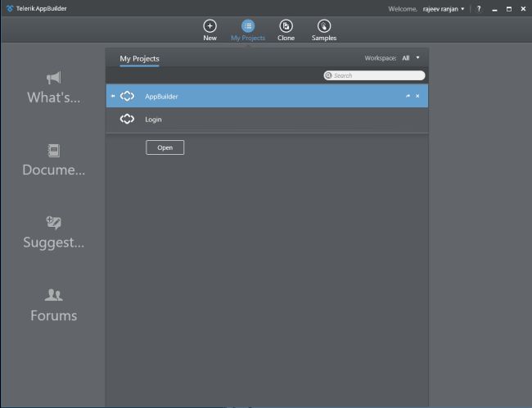Open the Samples icon

324,26
